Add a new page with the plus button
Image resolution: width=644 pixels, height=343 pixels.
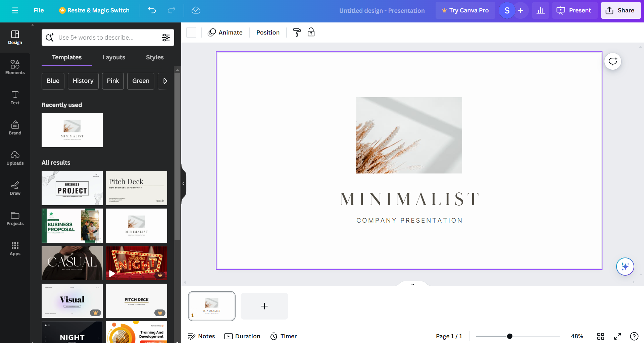click(264, 306)
